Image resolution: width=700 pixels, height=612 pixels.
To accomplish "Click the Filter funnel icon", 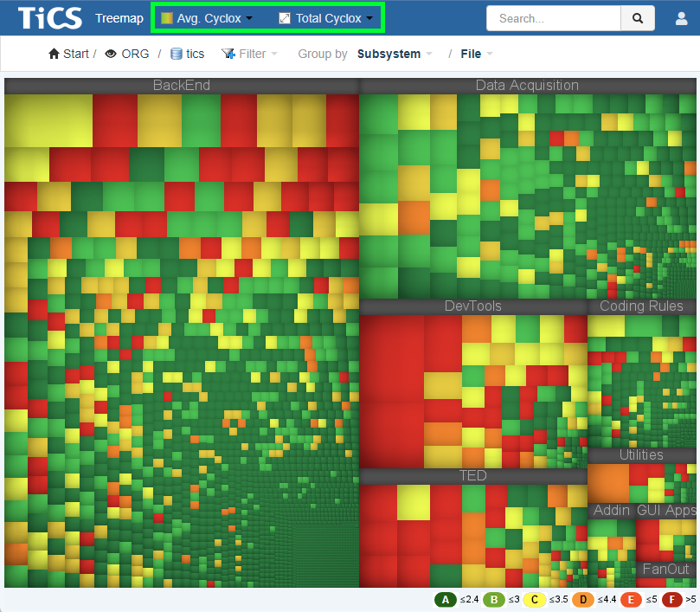I will 228,54.
